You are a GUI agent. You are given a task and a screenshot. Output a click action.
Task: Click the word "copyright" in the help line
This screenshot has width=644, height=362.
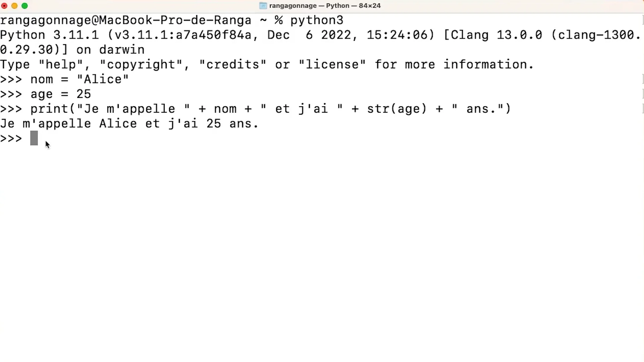[141, 64]
